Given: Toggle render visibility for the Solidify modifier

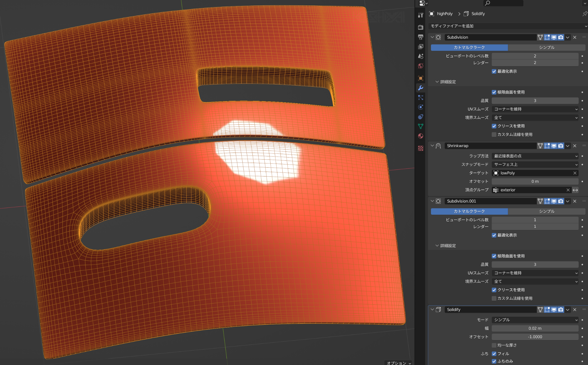Looking at the screenshot, I should coord(561,310).
